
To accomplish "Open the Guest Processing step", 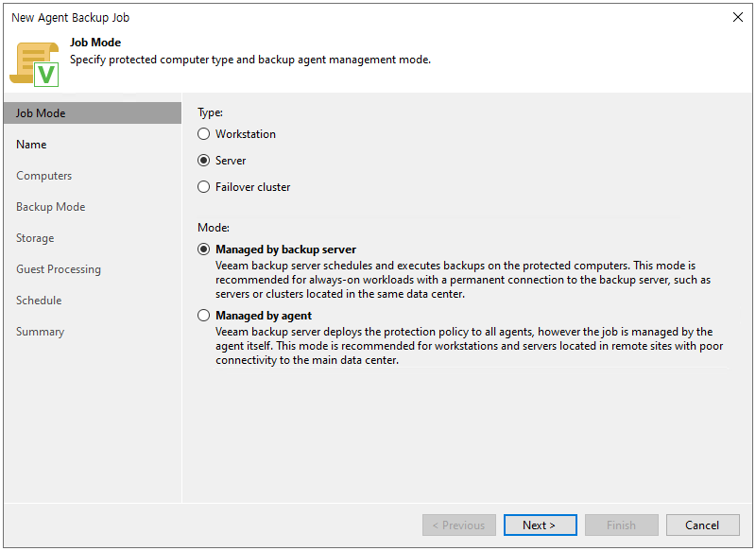I will 59,269.
